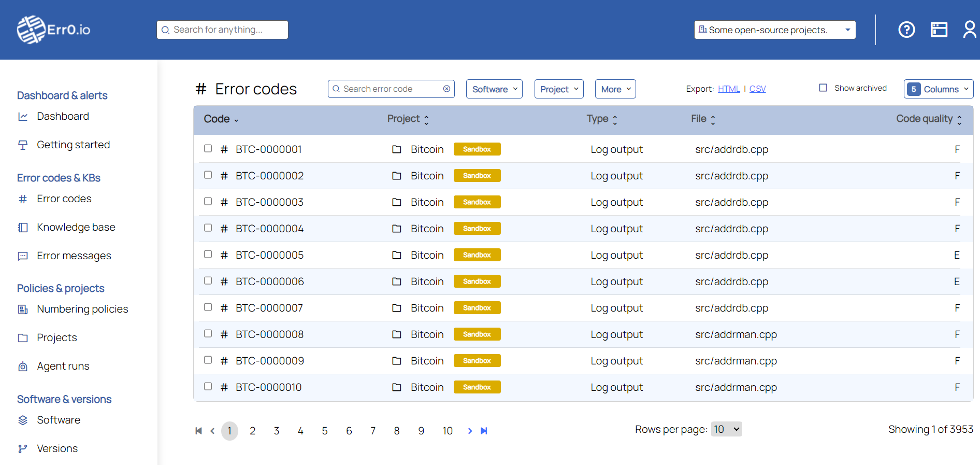Screen dimensions: 980x465
Task: Go to first page of results
Action: (198, 431)
